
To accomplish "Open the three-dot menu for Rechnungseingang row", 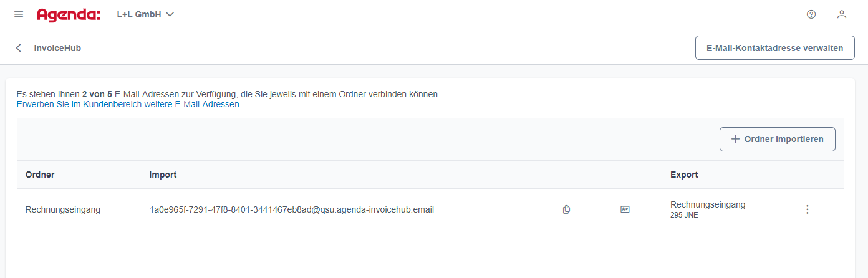I will tap(808, 209).
